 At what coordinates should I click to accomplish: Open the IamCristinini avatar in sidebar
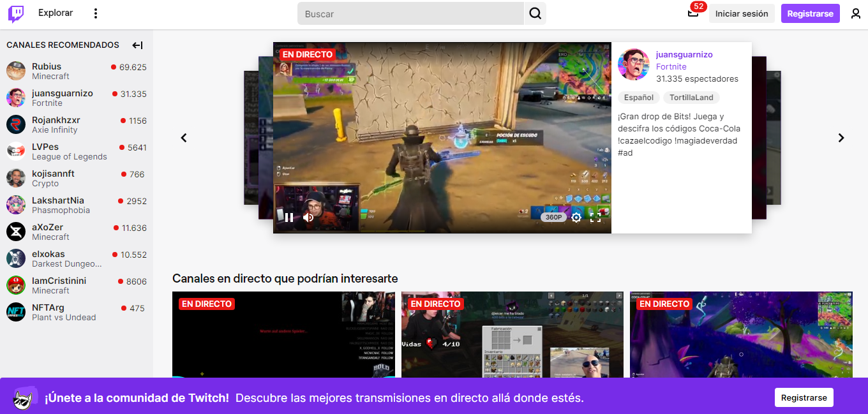pos(16,285)
